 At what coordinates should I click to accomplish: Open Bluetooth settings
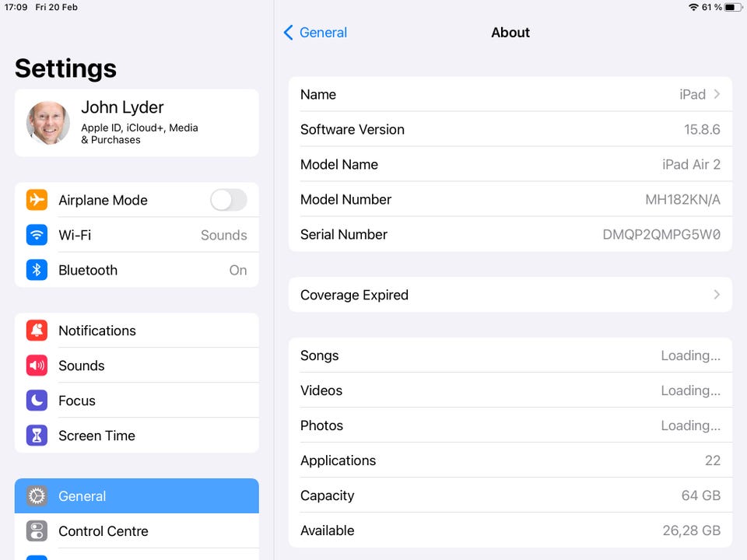(137, 270)
